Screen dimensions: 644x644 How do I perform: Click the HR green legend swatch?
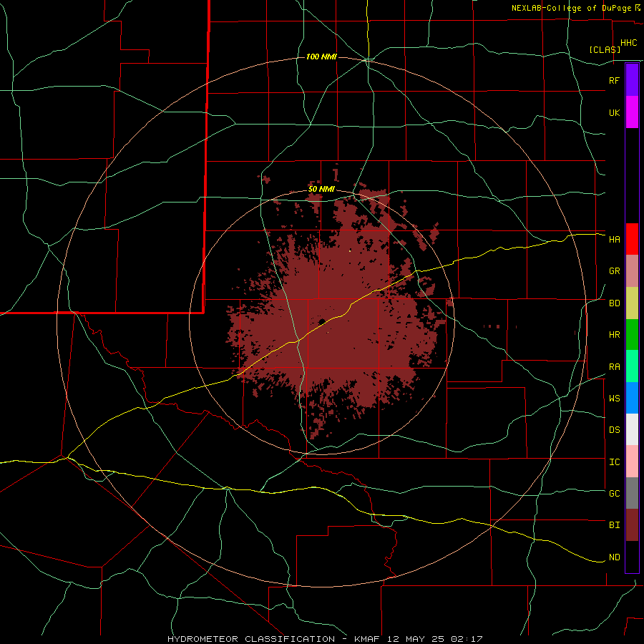tap(632, 335)
